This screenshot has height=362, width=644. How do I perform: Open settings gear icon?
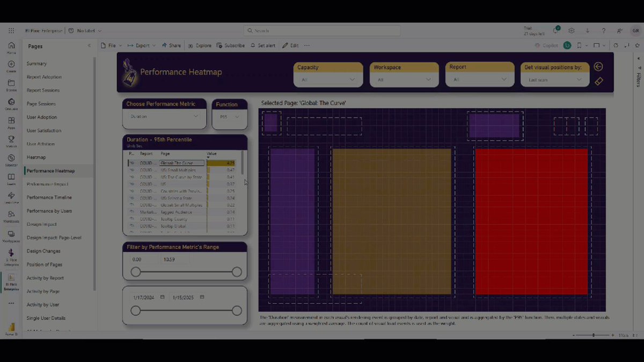point(572,31)
